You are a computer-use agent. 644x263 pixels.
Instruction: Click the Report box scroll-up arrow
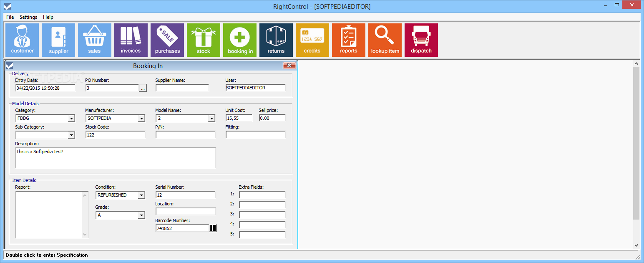(x=86, y=195)
